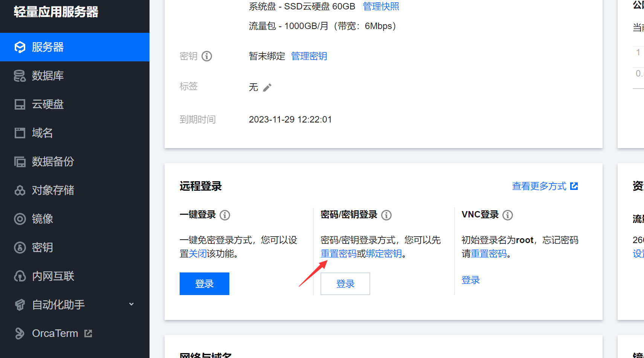Open the 服务器 menu item
644x358 pixels.
pyautogui.click(x=75, y=47)
